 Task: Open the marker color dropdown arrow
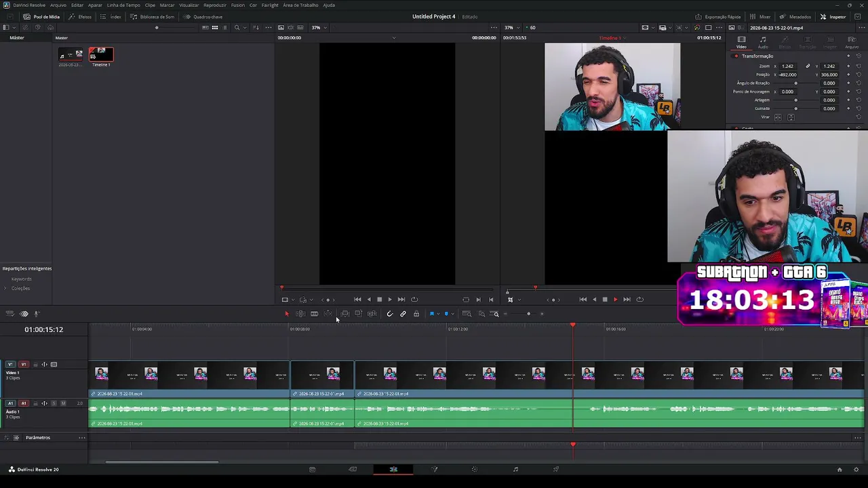point(452,314)
